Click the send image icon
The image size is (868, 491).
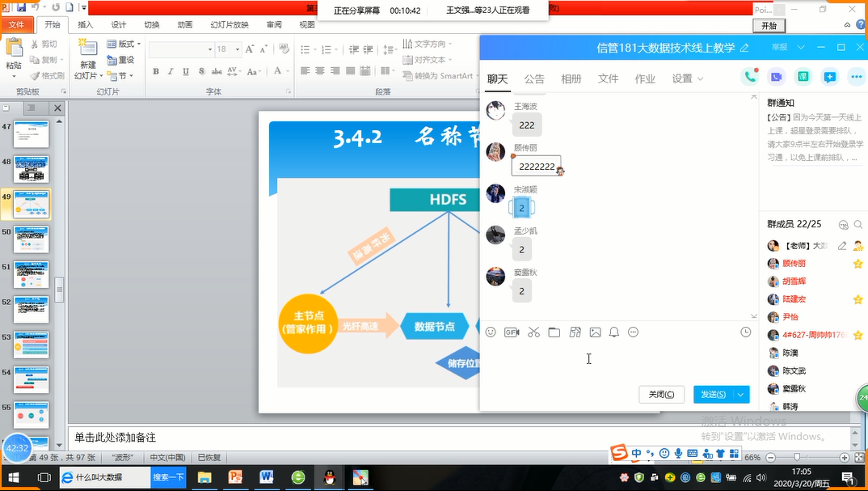click(595, 332)
